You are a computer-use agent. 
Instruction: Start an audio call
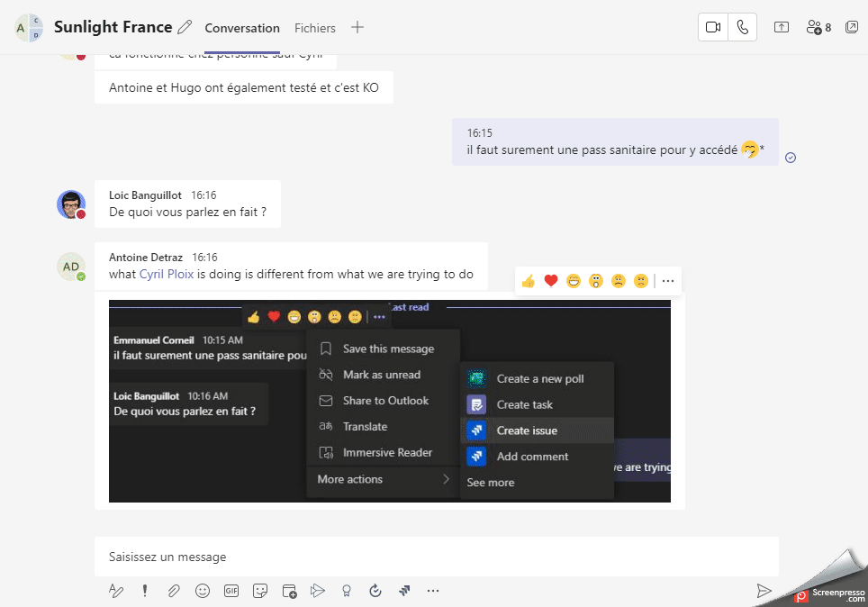coord(742,27)
